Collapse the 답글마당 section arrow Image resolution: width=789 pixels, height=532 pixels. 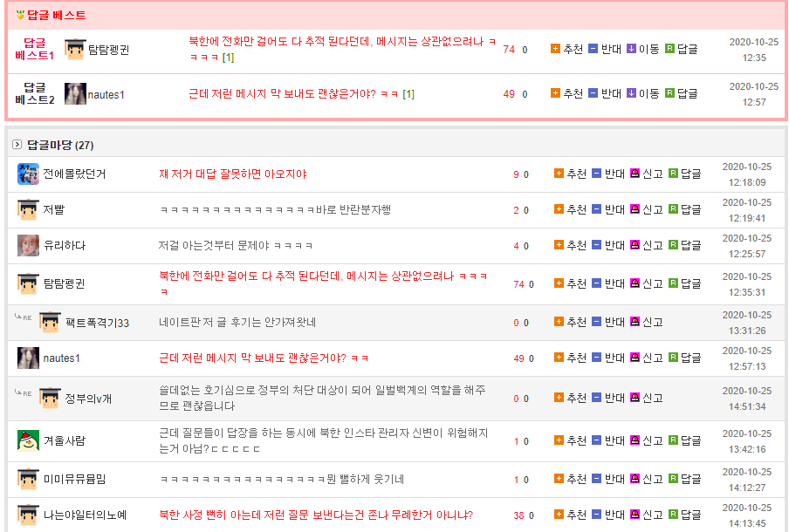[17, 145]
